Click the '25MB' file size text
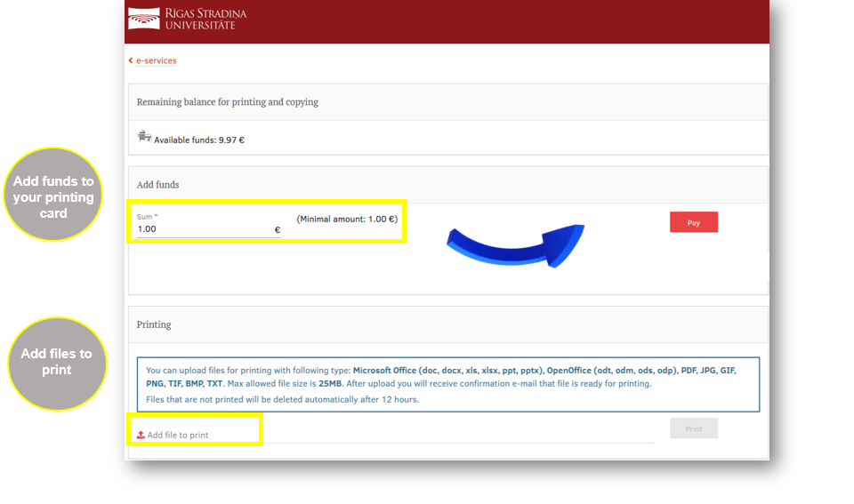Screen dimensions: 854x504 (x=330, y=384)
